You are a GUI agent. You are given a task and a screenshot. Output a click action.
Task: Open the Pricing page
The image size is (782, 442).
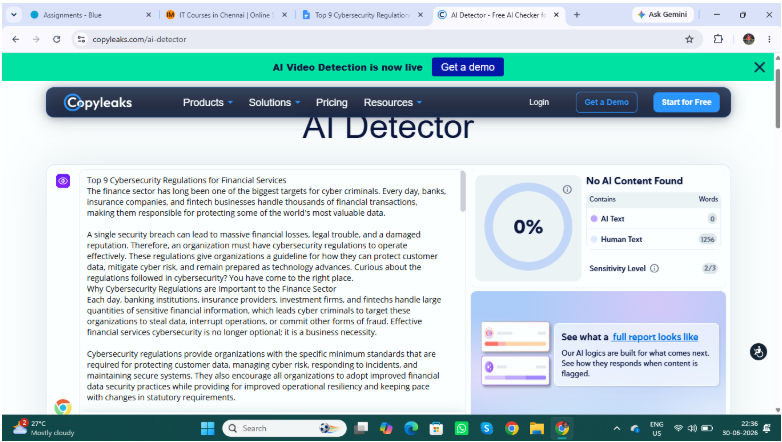tap(332, 102)
